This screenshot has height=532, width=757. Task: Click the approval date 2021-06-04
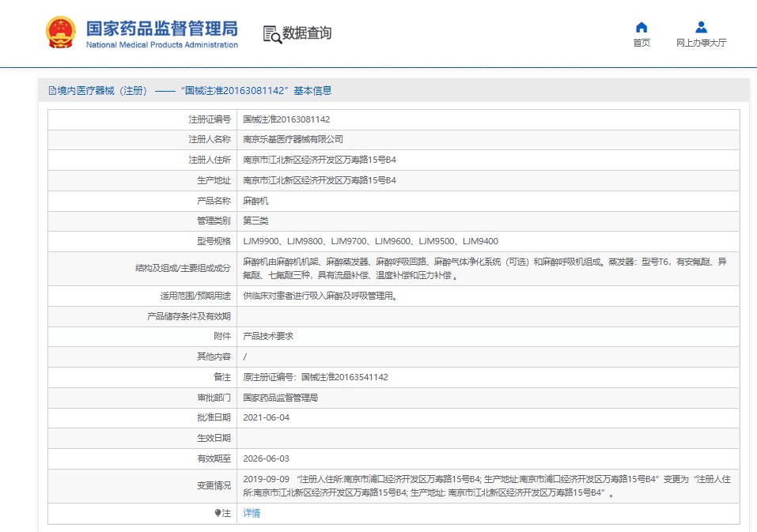[266, 417]
